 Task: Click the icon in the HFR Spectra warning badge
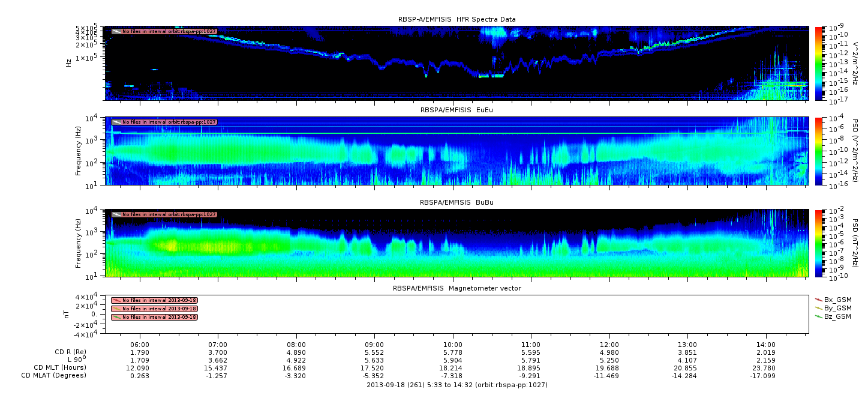pos(116,31)
